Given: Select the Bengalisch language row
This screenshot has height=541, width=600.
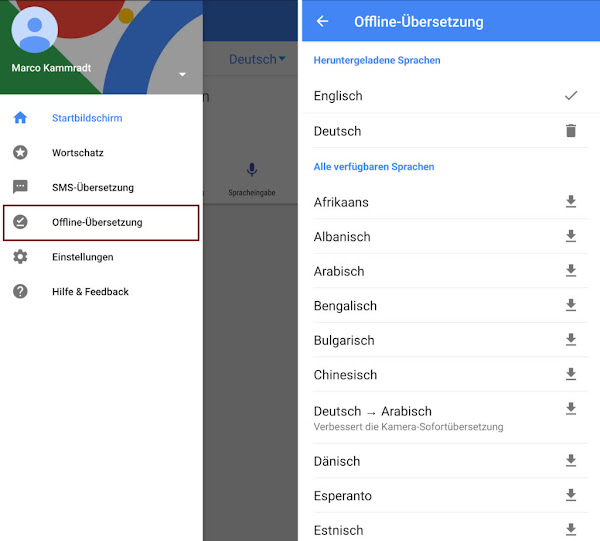Looking at the screenshot, I should tap(451, 305).
